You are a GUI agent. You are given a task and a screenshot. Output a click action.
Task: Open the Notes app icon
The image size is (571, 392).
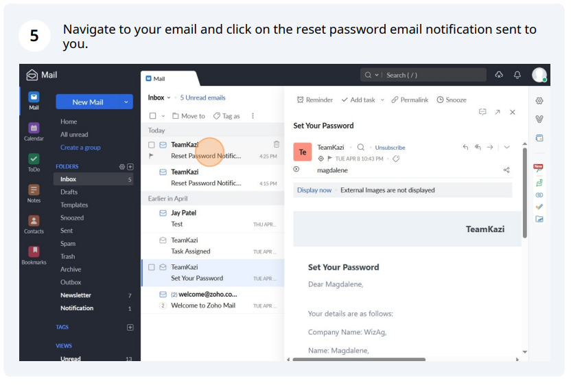point(34,194)
